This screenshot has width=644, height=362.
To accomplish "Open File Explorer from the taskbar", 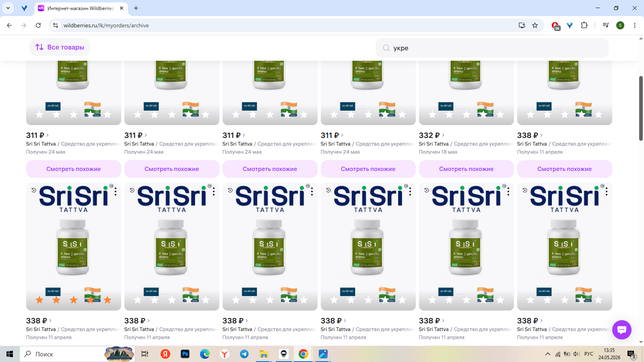I will click(264, 354).
